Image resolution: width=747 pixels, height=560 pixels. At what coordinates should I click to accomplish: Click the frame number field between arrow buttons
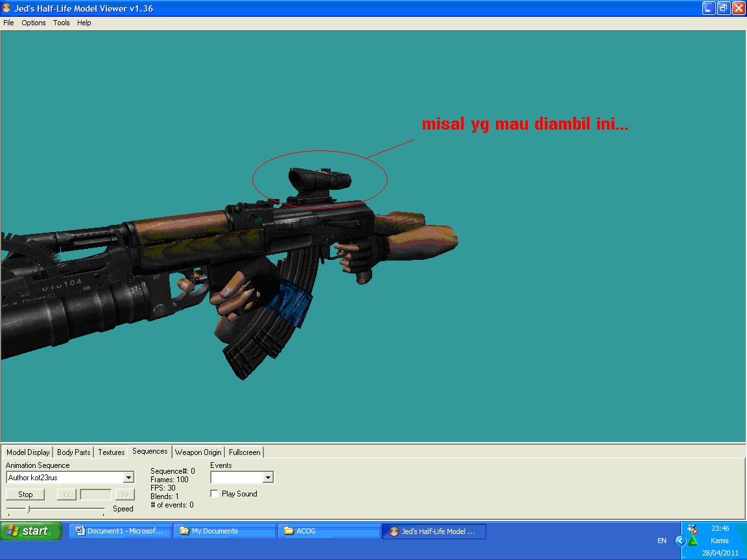coord(96,494)
